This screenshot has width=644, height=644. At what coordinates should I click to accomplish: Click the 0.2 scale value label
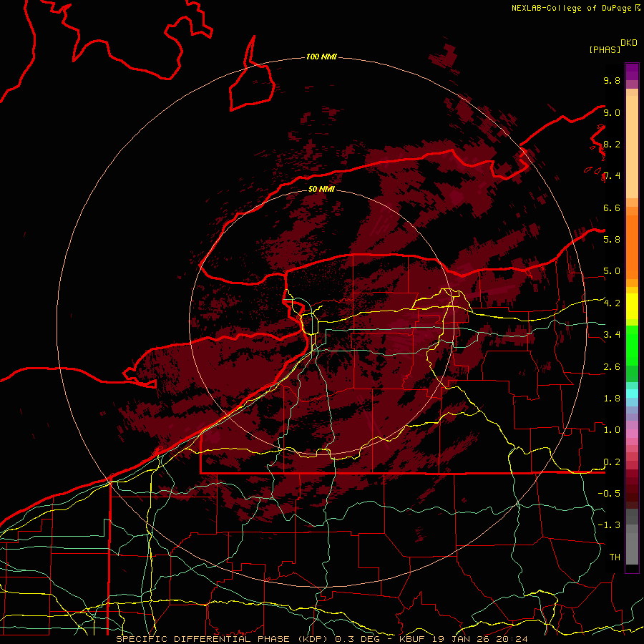click(612, 462)
